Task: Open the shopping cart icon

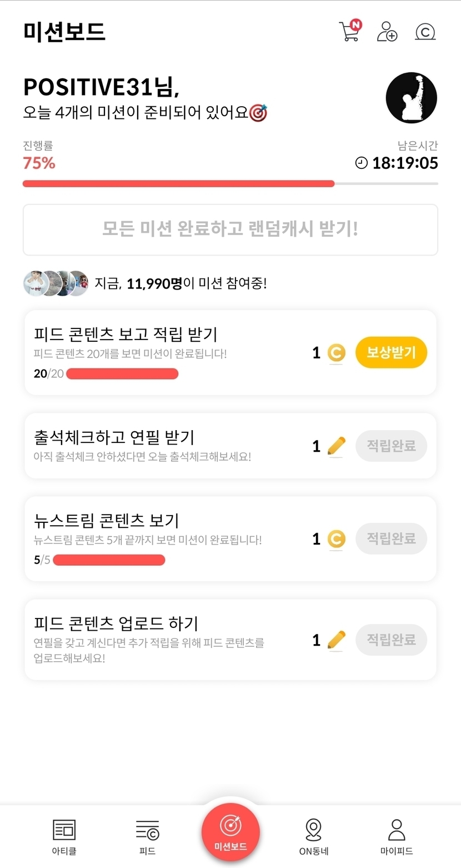Action: click(x=349, y=32)
